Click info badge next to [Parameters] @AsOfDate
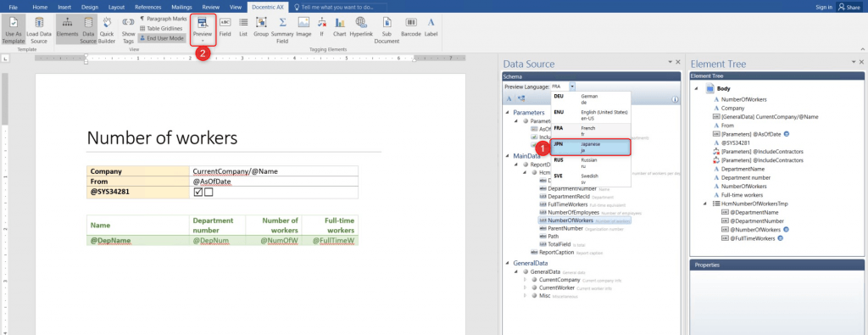Image resolution: width=868 pixels, height=335 pixels. [787, 134]
